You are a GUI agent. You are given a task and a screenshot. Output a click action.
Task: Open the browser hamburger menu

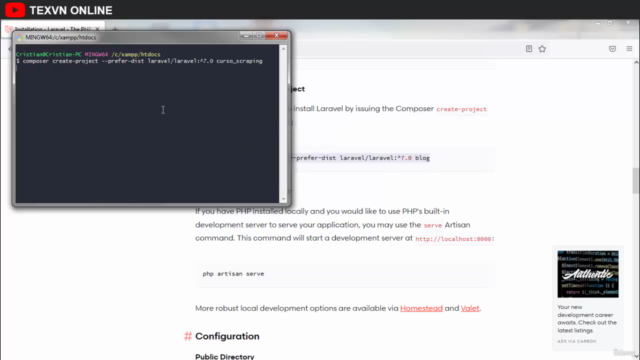click(x=629, y=49)
